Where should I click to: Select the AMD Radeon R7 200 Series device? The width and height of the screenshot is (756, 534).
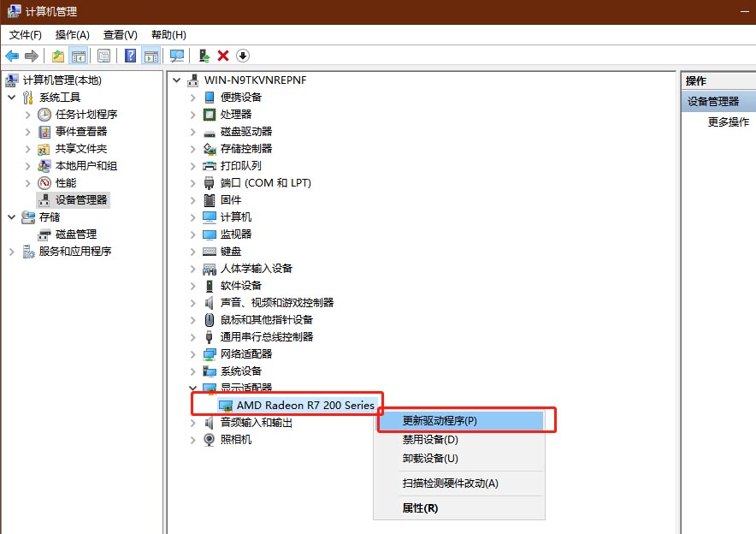click(305, 405)
